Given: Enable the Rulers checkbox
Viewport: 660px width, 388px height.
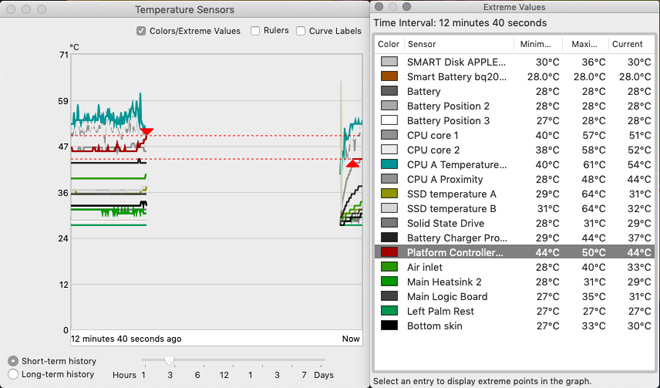Looking at the screenshot, I should click(x=255, y=31).
